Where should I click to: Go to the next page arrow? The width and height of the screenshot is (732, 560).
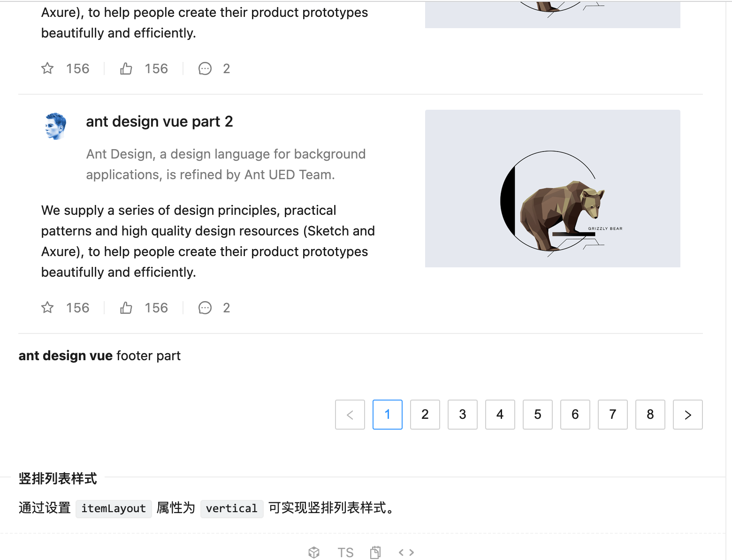(688, 415)
